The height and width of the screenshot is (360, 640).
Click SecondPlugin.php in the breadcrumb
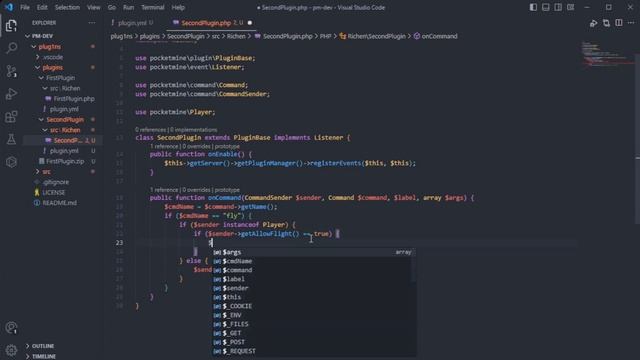(x=283, y=36)
